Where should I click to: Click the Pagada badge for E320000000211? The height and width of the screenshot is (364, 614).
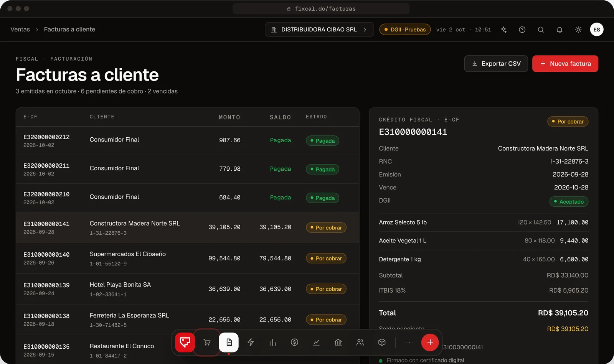pos(322,170)
